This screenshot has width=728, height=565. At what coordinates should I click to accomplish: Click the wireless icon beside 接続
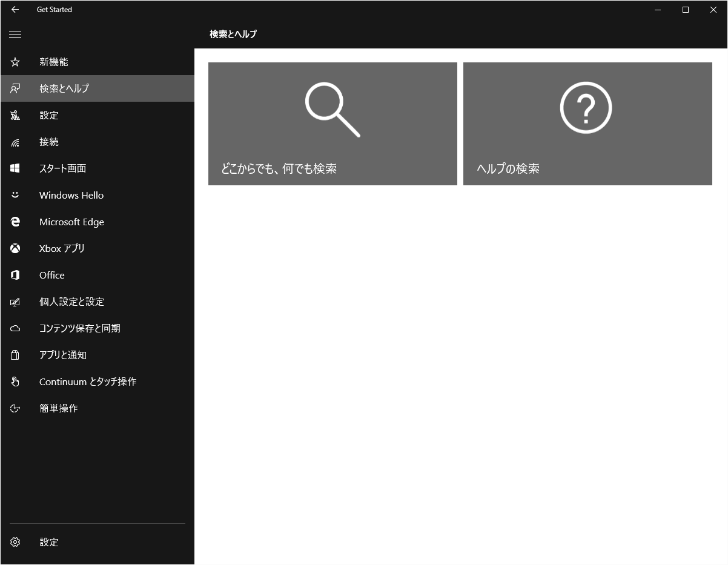pos(15,142)
